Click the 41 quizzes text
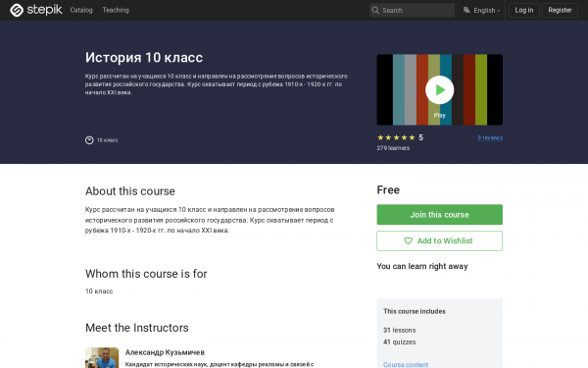The width and height of the screenshot is (588, 368). [x=400, y=342]
